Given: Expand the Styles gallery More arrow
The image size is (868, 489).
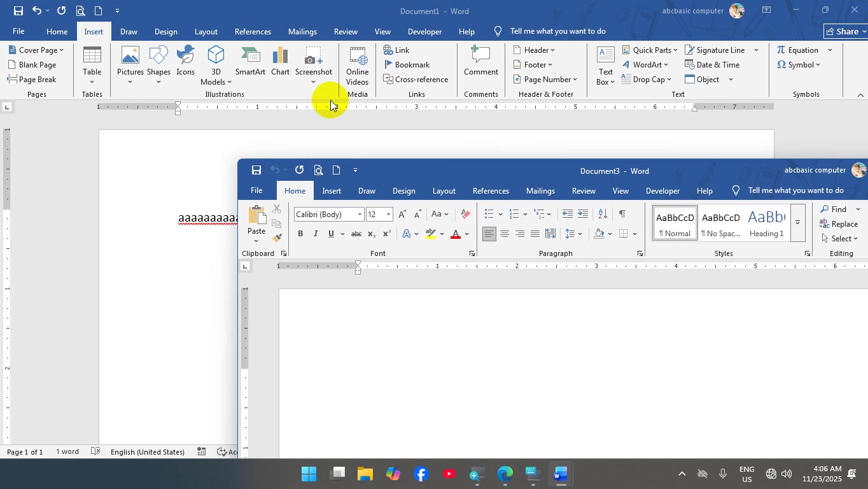Looking at the screenshot, I should [x=797, y=223].
